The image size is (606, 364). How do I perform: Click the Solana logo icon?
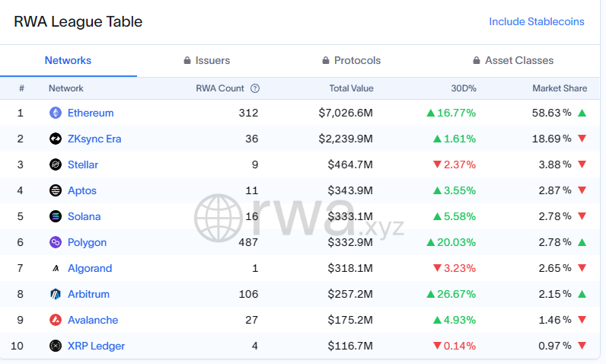pyautogui.click(x=56, y=216)
